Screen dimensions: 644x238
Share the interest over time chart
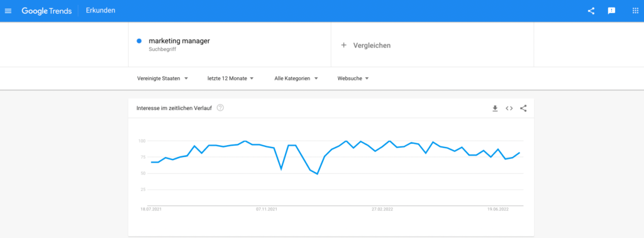(x=523, y=109)
